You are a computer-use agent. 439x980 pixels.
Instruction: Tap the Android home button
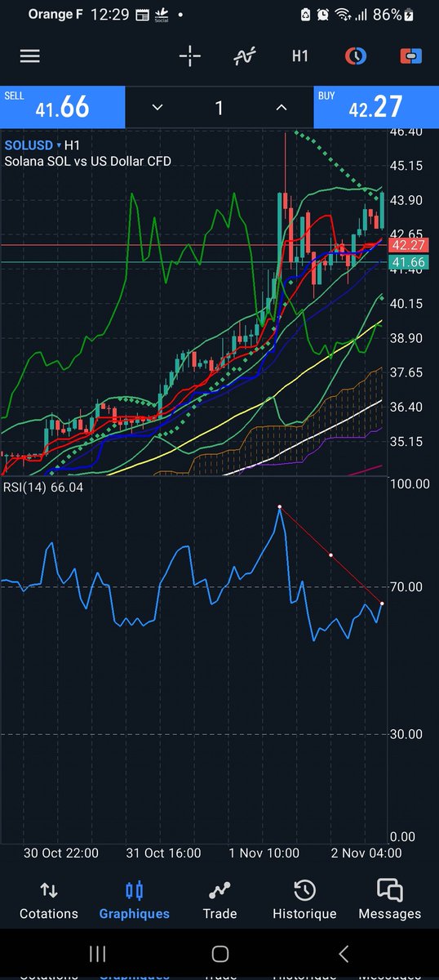[219, 953]
